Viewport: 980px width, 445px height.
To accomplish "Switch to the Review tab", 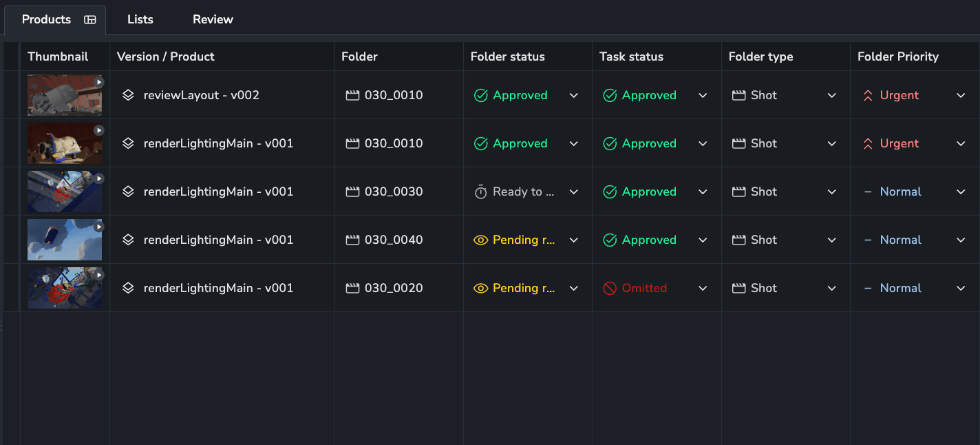I will coord(213,19).
